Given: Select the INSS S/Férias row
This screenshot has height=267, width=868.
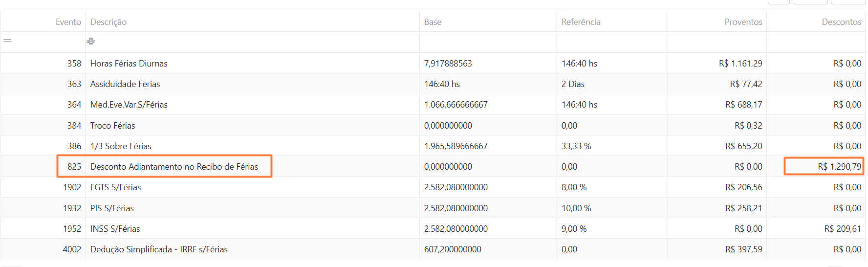Looking at the screenshot, I should pos(115,229).
